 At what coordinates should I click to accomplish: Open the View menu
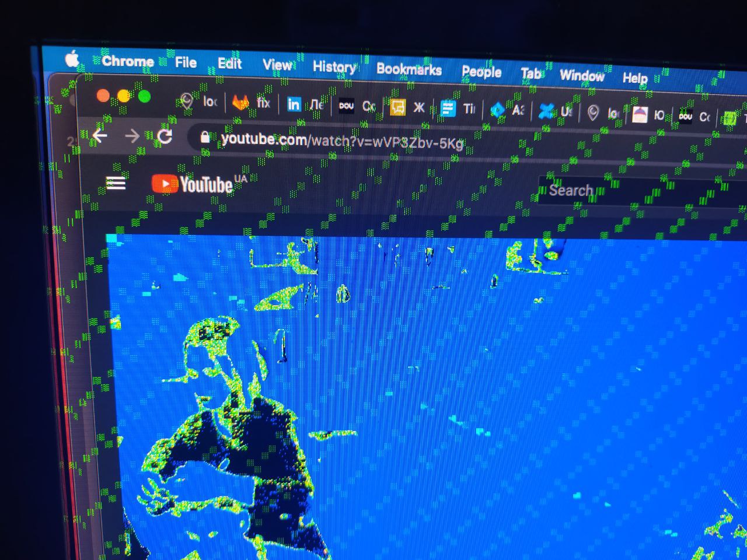point(277,65)
